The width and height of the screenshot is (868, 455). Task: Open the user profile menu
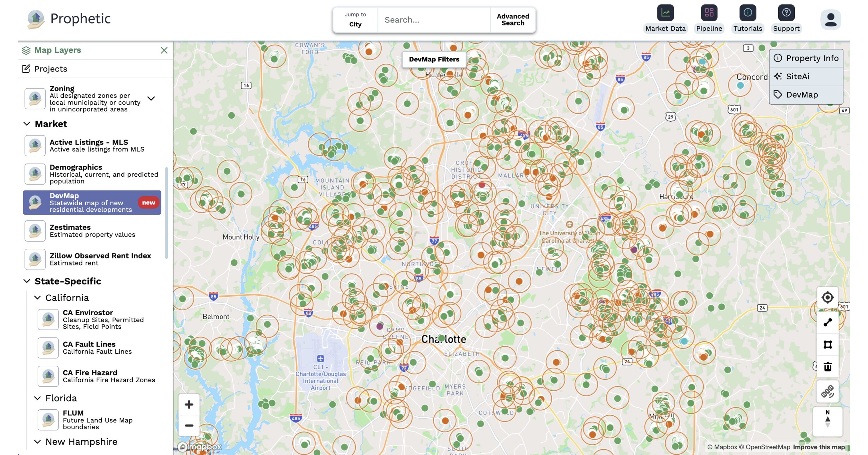point(831,20)
